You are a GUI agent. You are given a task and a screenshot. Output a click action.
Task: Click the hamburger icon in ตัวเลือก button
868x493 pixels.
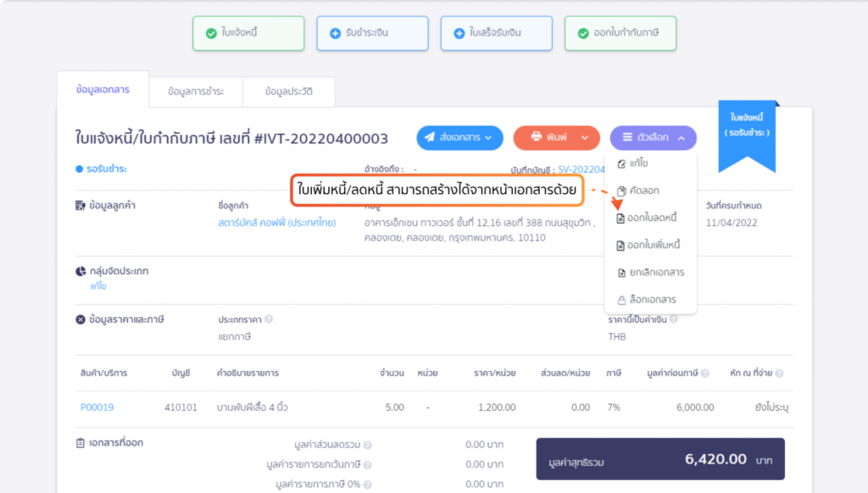627,137
